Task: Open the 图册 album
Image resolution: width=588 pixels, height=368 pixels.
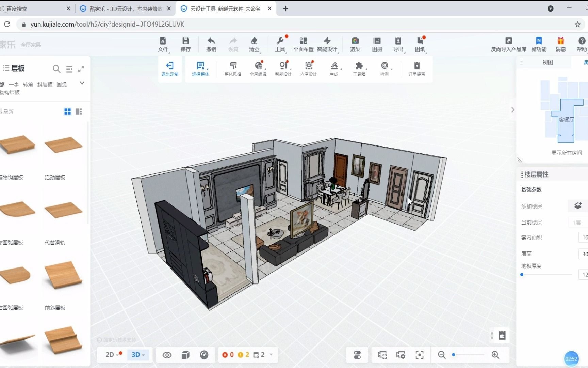Action: pos(377,45)
